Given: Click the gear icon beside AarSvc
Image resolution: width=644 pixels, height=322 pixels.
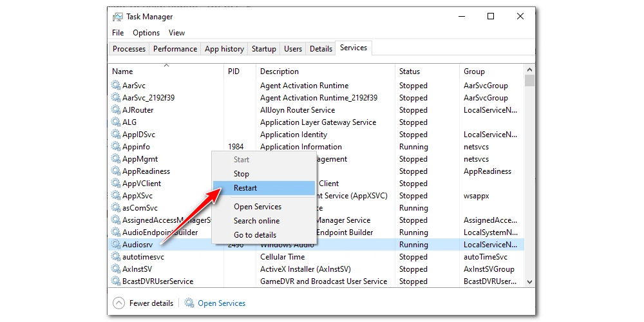Looking at the screenshot, I should (x=116, y=86).
